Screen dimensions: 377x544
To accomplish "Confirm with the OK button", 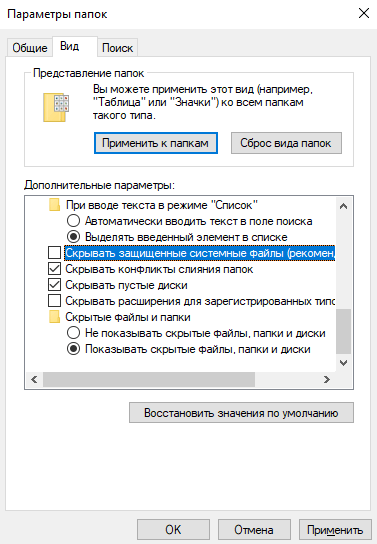I will (x=173, y=530).
